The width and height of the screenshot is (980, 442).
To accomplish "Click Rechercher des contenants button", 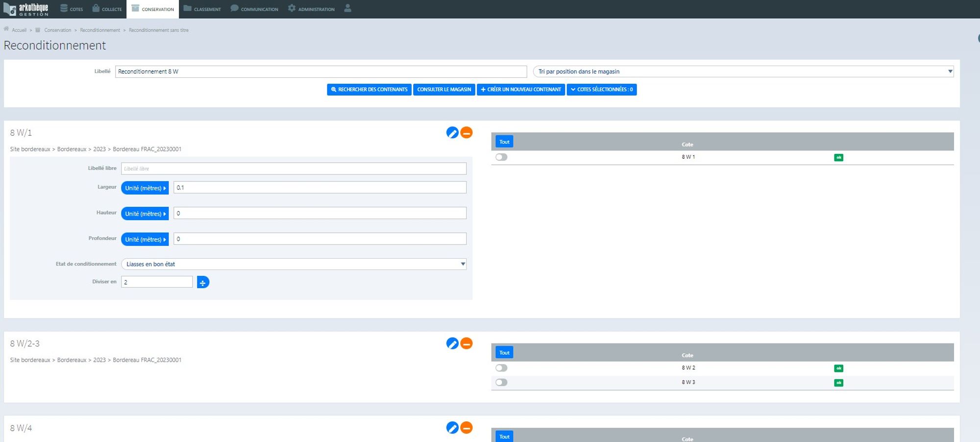I will pos(369,90).
